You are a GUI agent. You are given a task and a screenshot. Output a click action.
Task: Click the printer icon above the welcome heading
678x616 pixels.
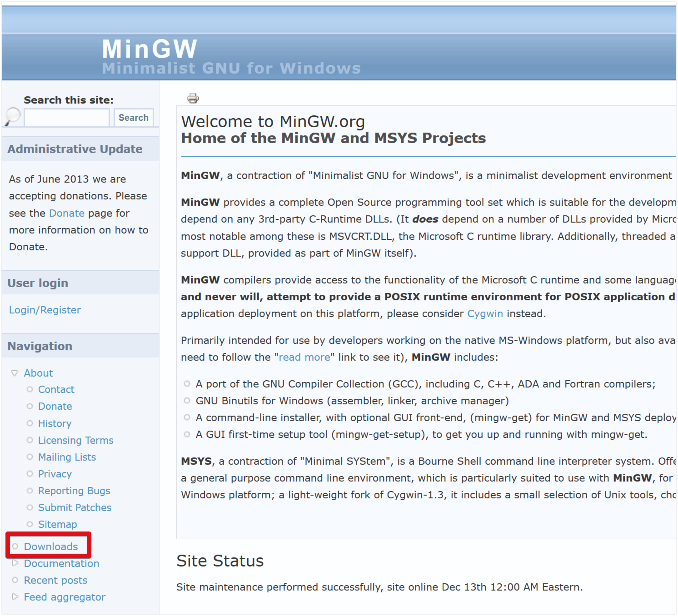point(192,98)
